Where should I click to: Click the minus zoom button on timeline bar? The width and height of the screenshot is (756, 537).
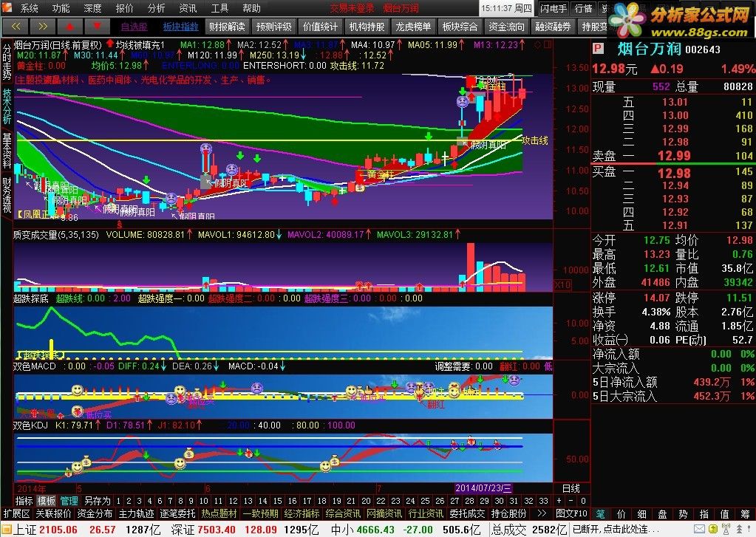pyautogui.click(x=571, y=501)
